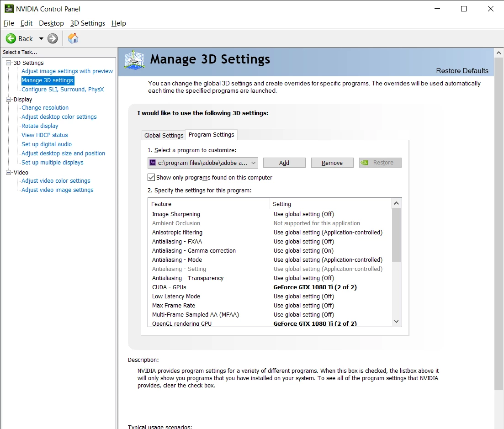Click the settings list scrollbar thumb
This screenshot has height=429, width=504.
point(396,235)
